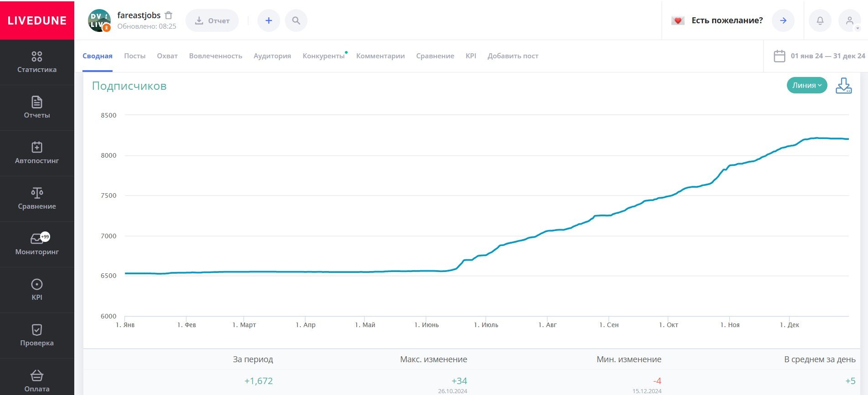Click the arrow next to Есть пожелание
Image resolution: width=868 pixels, height=395 pixels.
point(783,21)
